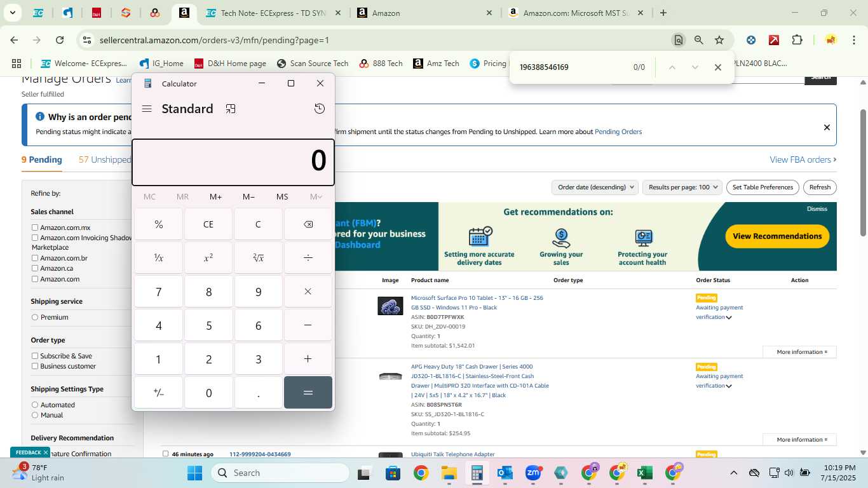Dismiss the pending order info banner
The width and height of the screenshot is (868, 488).
pos(827,128)
